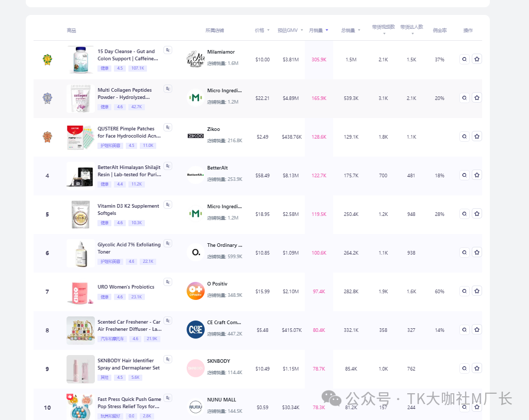The width and height of the screenshot is (529, 420).
Task: Click the CE Craft store logo icon
Action: pos(195,329)
